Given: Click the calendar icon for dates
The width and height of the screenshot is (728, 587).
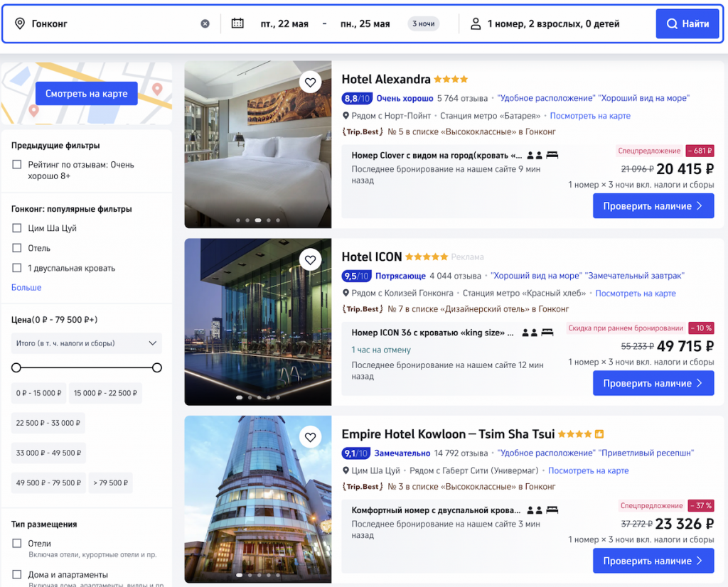Looking at the screenshot, I should (237, 23).
